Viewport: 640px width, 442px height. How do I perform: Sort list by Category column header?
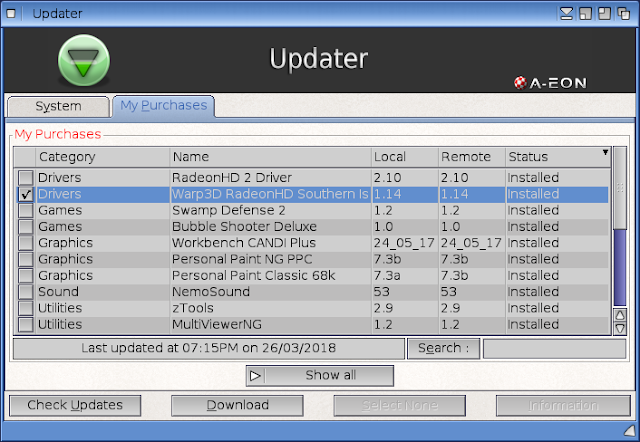point(102,157)
